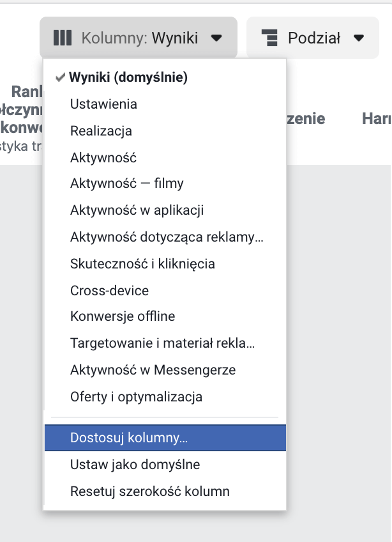Choose Aktywność w aplikacji preset
Image resolution: width=392 pixels, height=542 pixels.
[x=137, y=210]
